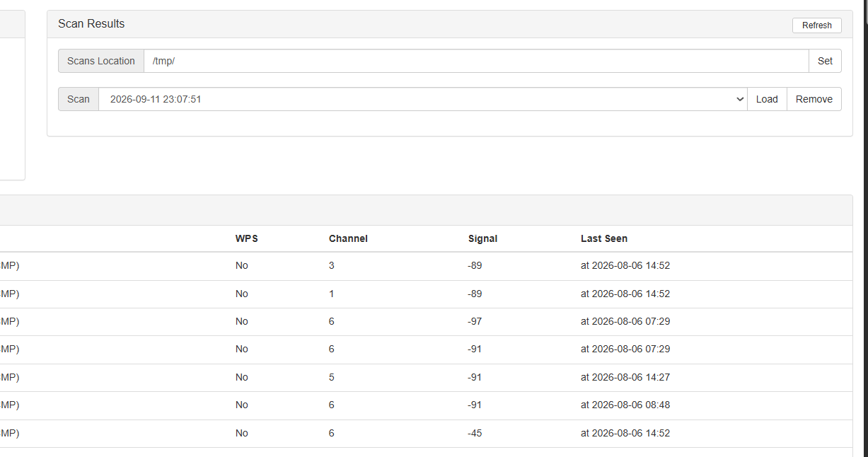Select the Scan Results panel title
868x457 pixels.
[91, 23]
